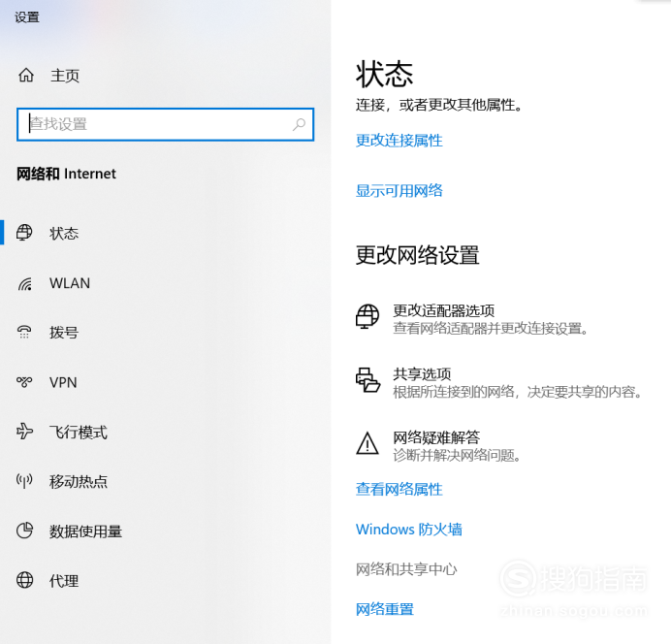Click the 设置 window title text
This screenshot has height=644, width=671.
click(x=27, y=17)
